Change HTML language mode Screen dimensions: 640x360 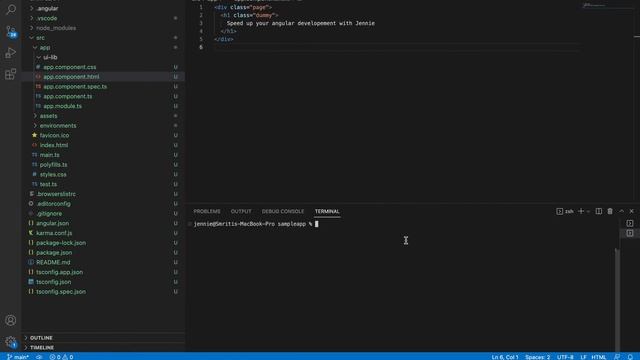click(599, 357)
